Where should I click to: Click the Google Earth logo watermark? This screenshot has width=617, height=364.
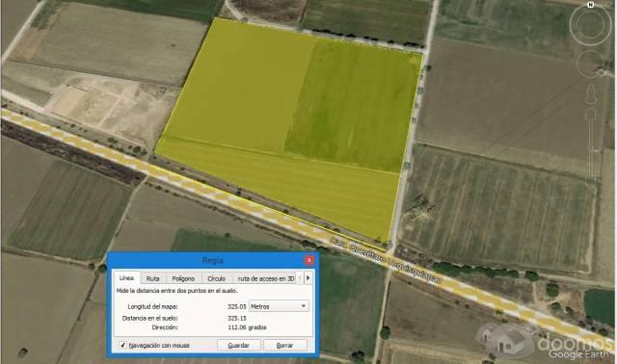(578, 353)
